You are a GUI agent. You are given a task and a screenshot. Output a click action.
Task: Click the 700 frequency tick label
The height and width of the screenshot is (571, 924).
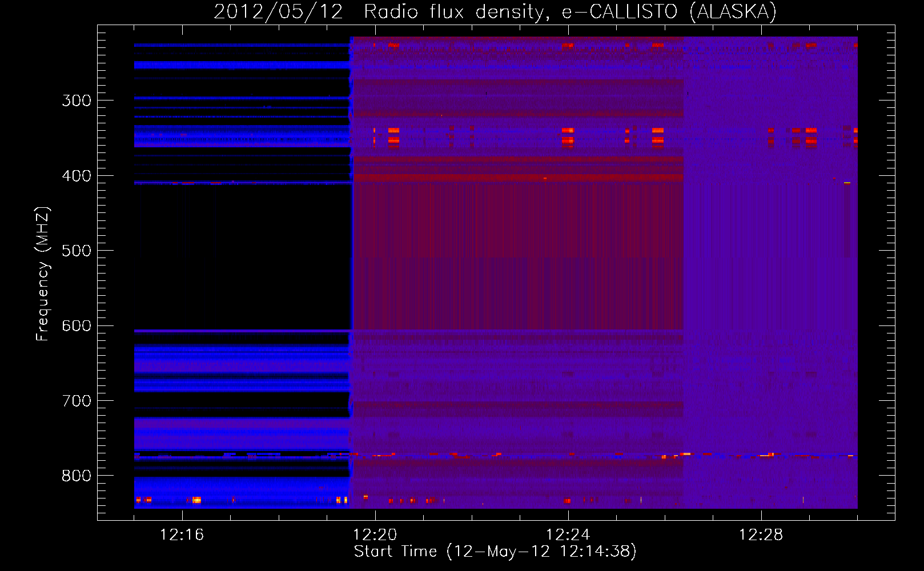[77, 401]
